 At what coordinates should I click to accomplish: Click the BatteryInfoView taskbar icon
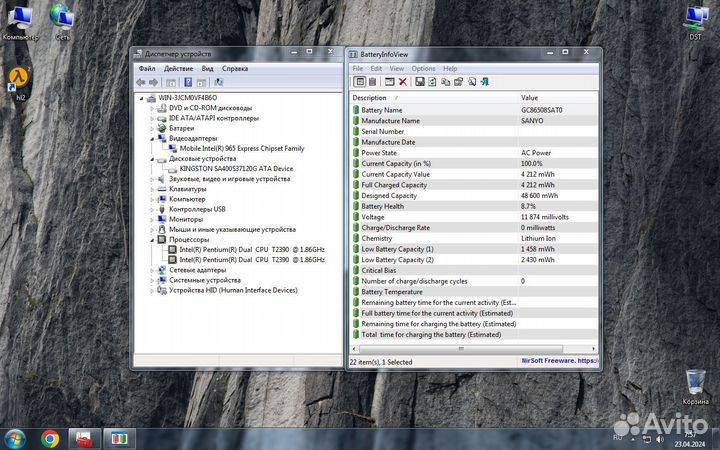[x=119, y=439]
